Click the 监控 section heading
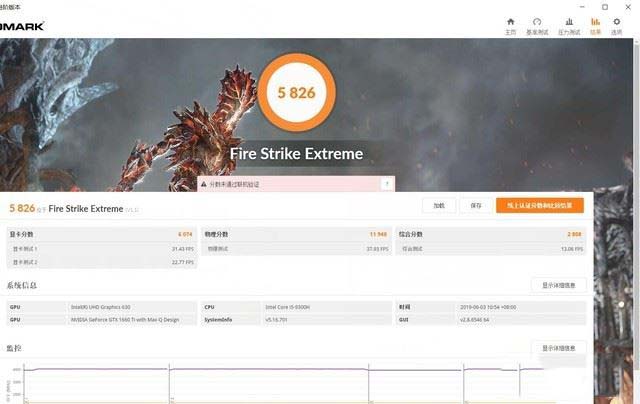The width and height of the screenshot is (640, 404). pyautogui.click(x=14, y=348)
